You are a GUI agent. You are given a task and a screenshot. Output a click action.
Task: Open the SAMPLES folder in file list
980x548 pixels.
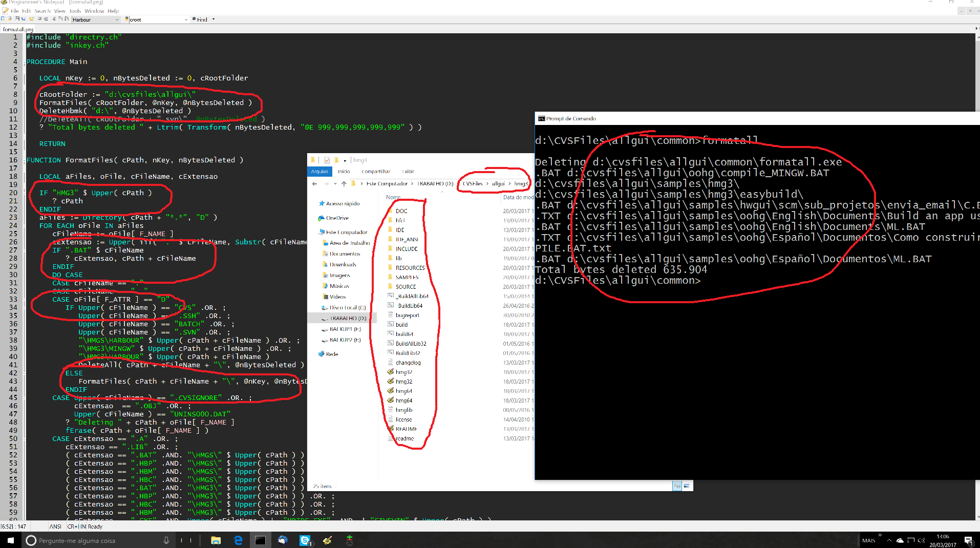(407, 277)
